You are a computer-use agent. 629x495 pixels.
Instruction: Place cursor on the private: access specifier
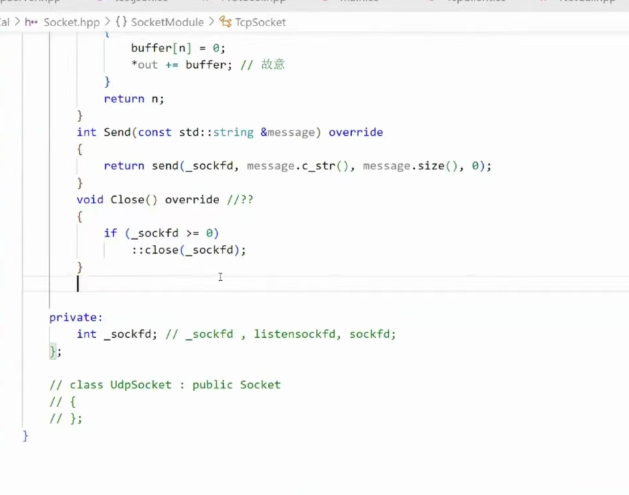click(x=76, y=317)
